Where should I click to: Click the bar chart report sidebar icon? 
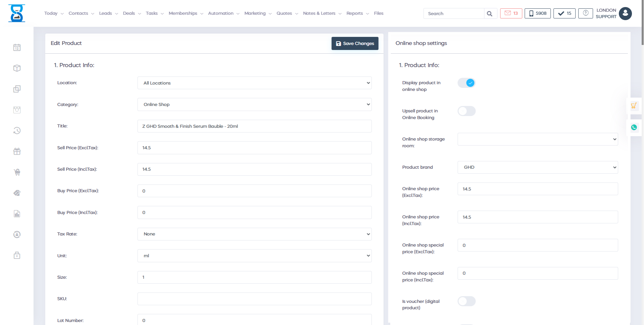(17, 214)
